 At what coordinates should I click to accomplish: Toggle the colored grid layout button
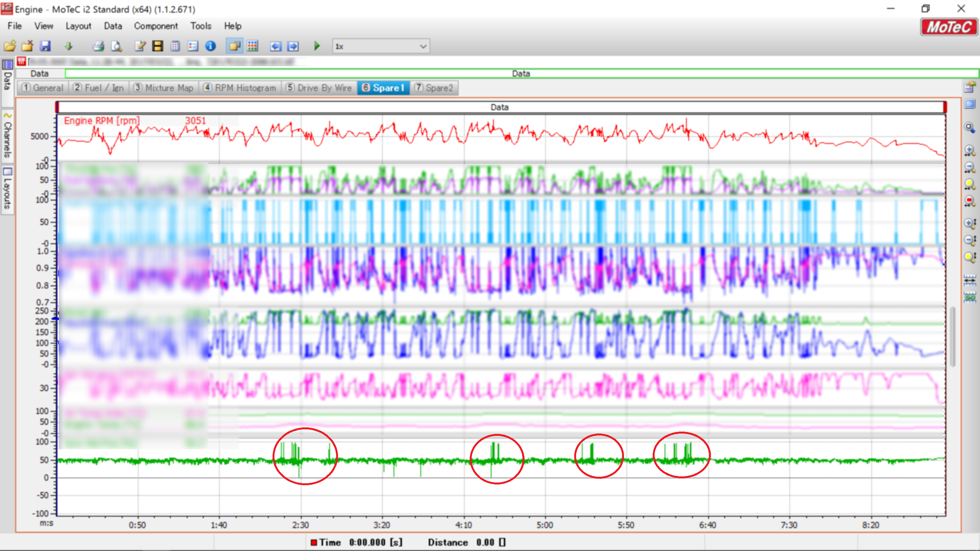tap(252, 46)
